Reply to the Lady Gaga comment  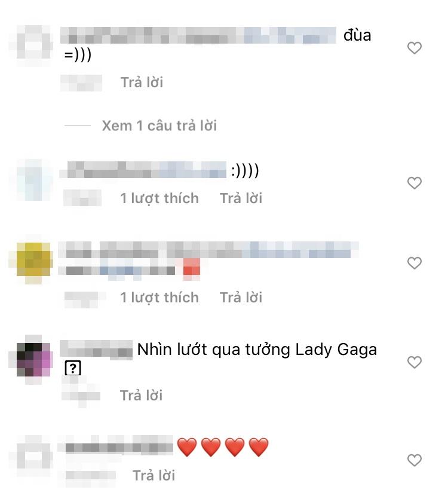click(x=141, y=395)
